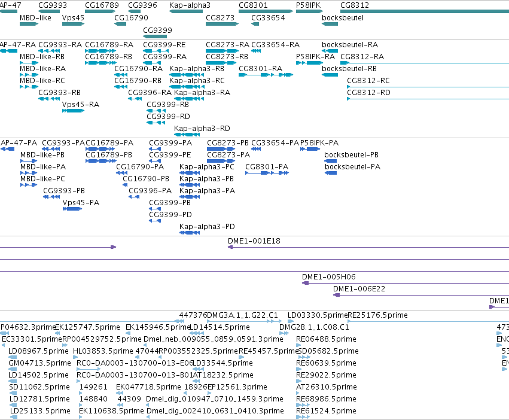Click clone label DME1-005H06
This screenshot has width=509, height=420.
(329, 277)
